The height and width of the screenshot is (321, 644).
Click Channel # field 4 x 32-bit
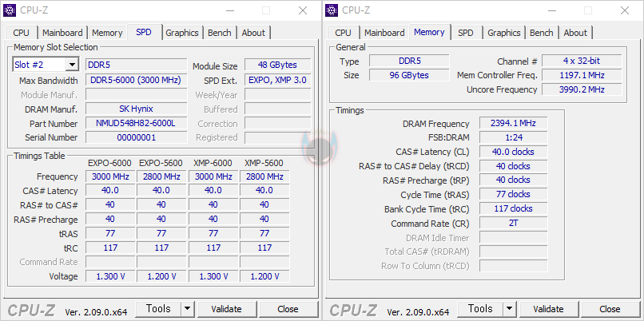[x=582, y=61]
